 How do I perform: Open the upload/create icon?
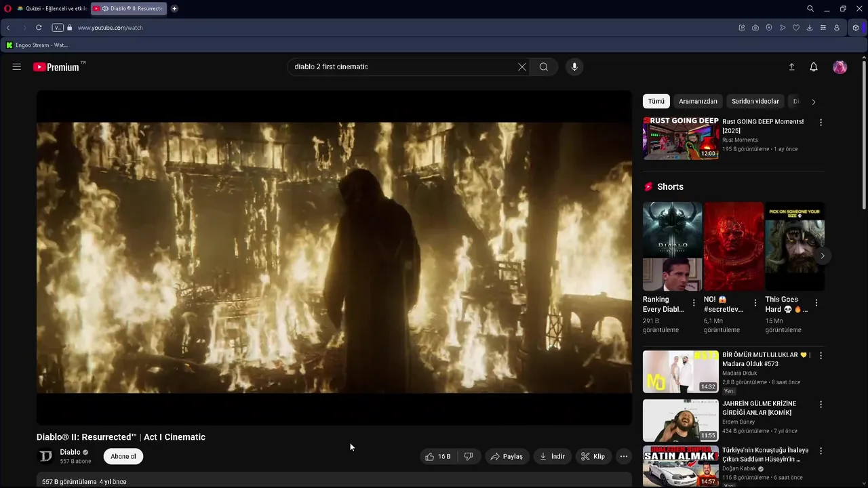coord(791,67)
